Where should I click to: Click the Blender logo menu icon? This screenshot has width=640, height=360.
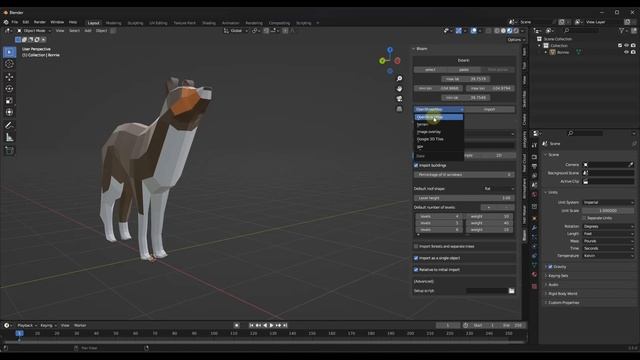click(x=6, y=22)
